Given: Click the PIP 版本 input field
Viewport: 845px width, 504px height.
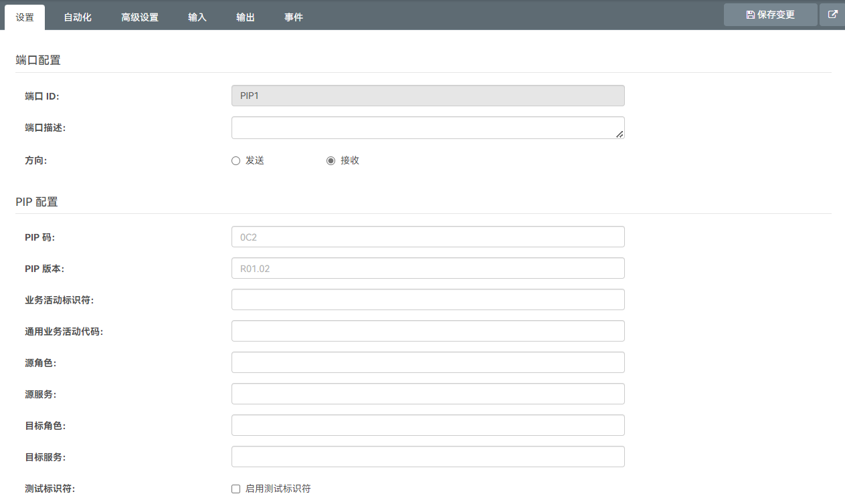Looking at the screenshot, I should tap(428, 268).
